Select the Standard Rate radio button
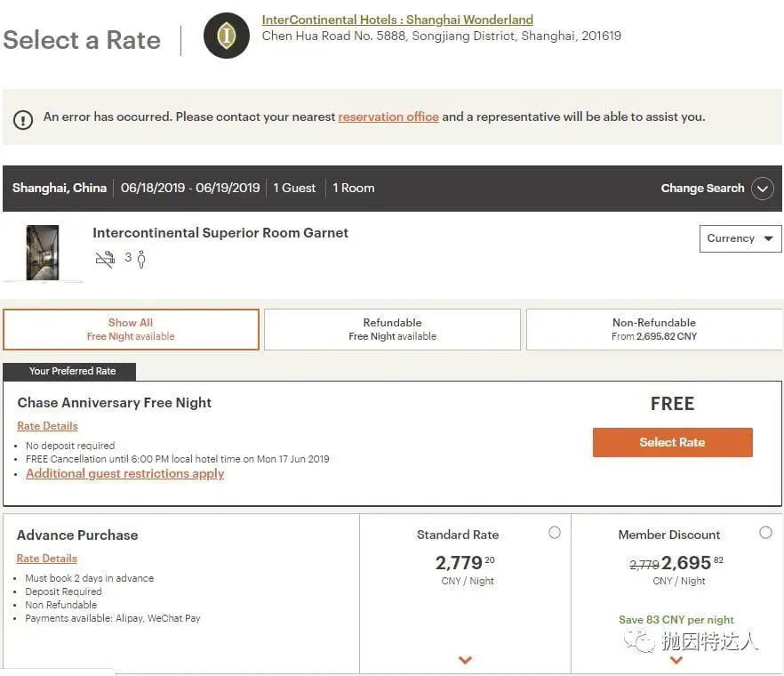This screenshot has width=784, height=676. 555,533
